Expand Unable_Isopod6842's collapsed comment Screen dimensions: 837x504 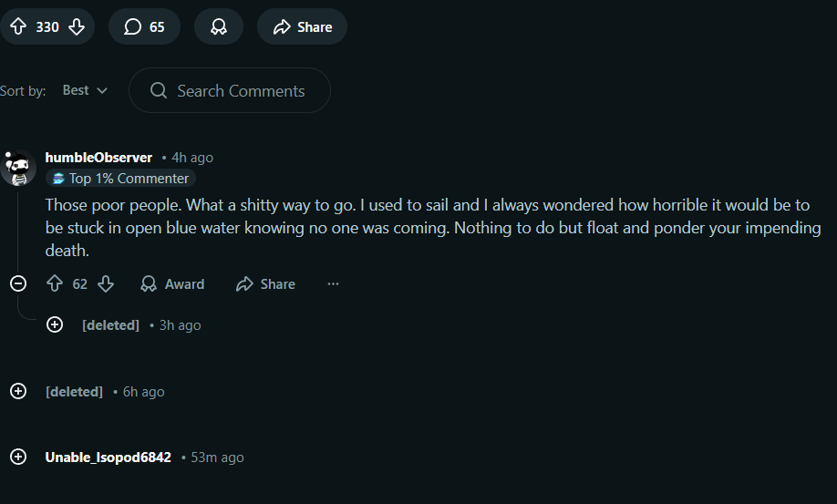pyautogui.click(x=18, y=457)
